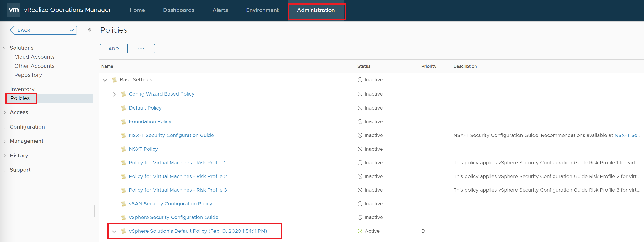This screenshot has height=242, width=644.
Task: Sort by the Priority column header
Action: [x=429, y=66]
